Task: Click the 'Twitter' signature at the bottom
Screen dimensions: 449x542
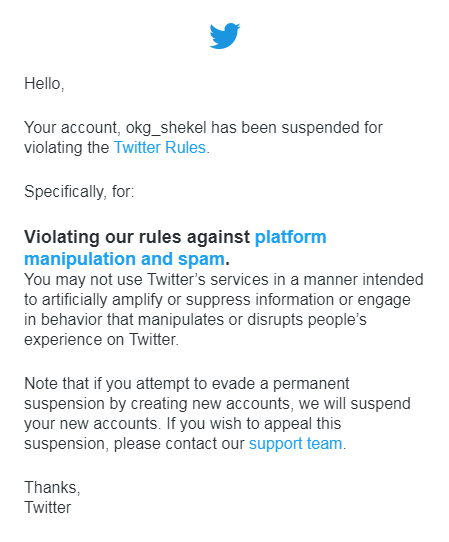Action: pyautogui.click(x=48, y=507)
